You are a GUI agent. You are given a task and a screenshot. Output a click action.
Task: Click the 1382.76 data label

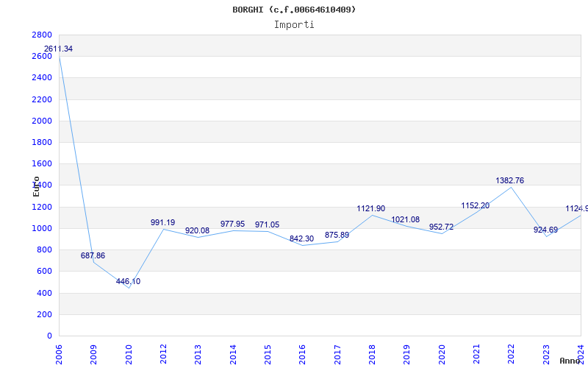[x=509, y=180]
